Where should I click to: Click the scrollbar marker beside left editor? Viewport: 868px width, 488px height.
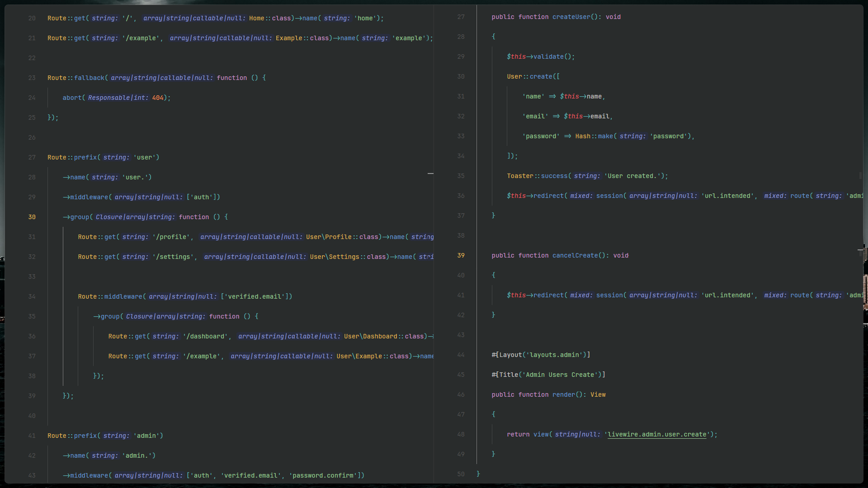click(x=430, y=173)
